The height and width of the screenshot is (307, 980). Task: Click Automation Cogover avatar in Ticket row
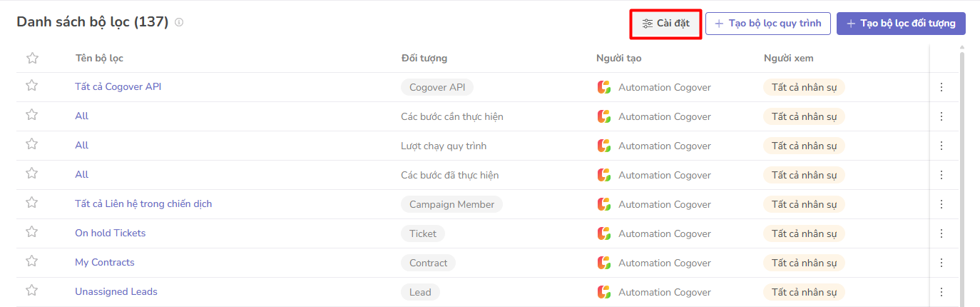[604, 233]
